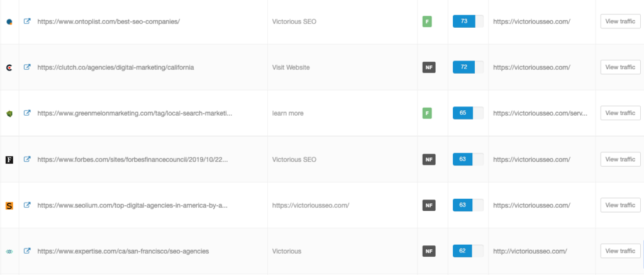This screenshot has height=275, width=644.
Task: Open the forbes.com forbesfinancecouncil URL
Action: [132, 159]
